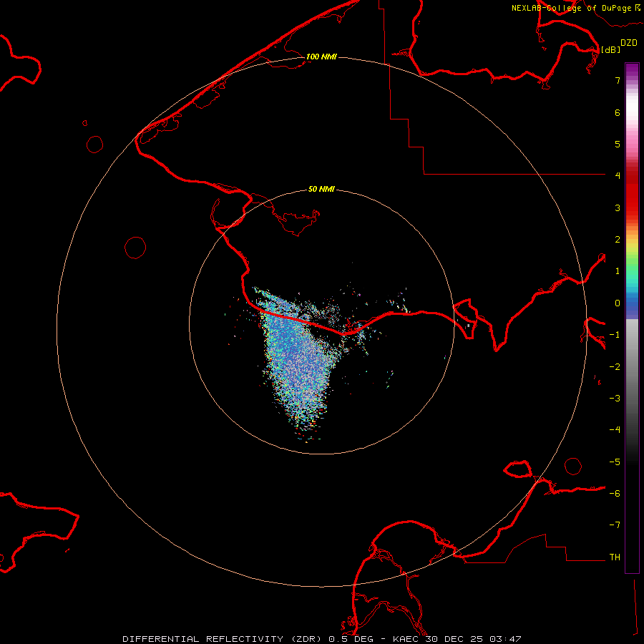The image size is (644, 644).
Task: Click the DIFFERENTIAL REFLECTIVITY (ZDR) title text
Action: point(223,639)
